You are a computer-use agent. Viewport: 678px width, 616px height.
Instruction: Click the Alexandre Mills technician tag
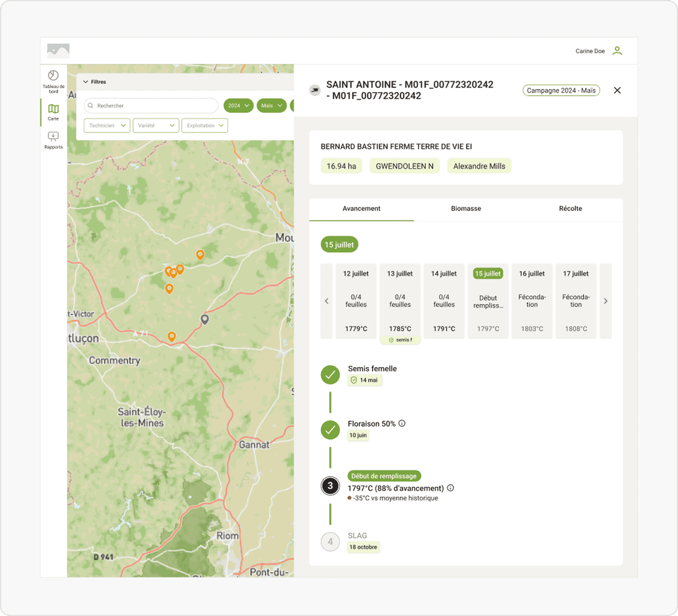[x=479, y=166]
